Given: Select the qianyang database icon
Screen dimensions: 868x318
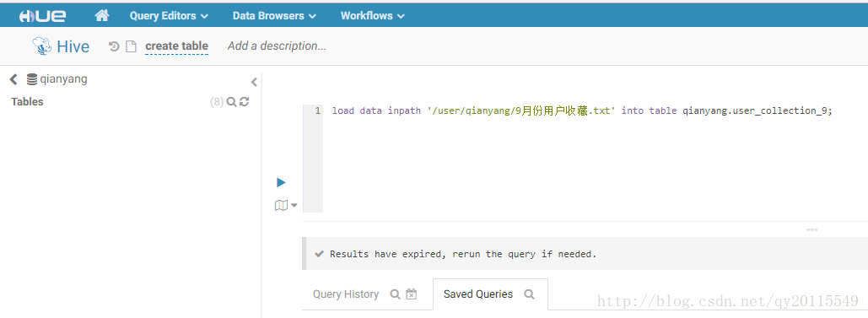Looking at the screenshot, I should coord(32,79).
